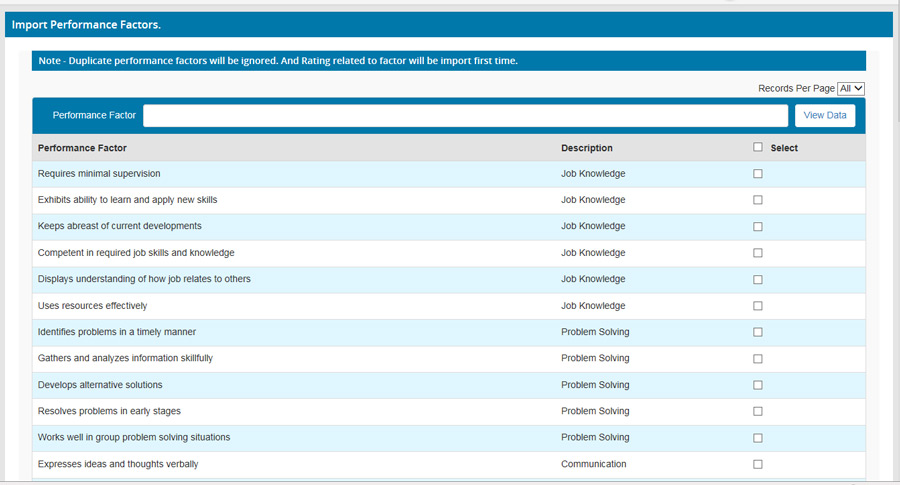Tick Develops alternative solutions checkbox
The width and height of the screenshot is (900, 485).
point(758,385)
